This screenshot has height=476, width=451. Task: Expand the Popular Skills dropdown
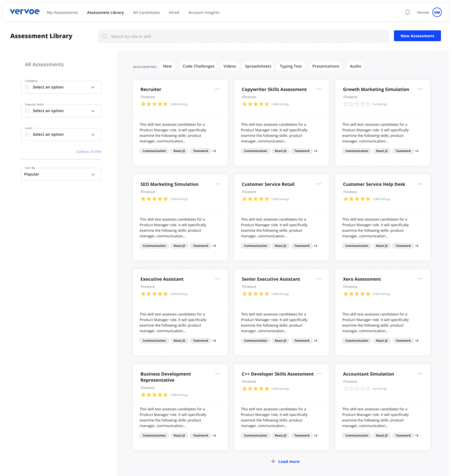(x=61, y=111)
